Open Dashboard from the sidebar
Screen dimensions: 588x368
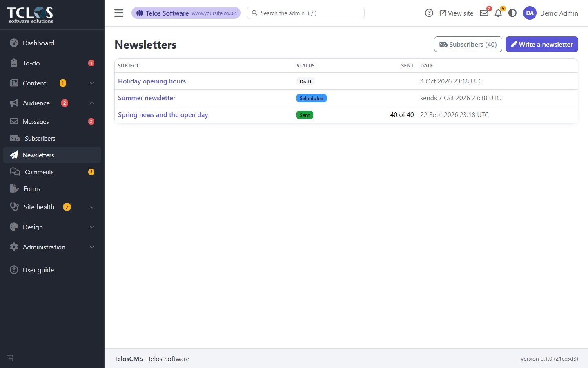tap(52, 43)
